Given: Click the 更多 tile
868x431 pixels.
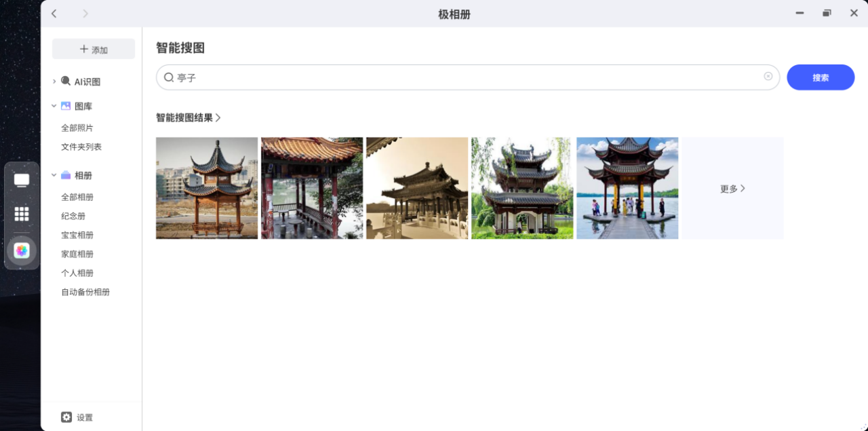Looking at the screenshot, I should [x=732, y=188].
